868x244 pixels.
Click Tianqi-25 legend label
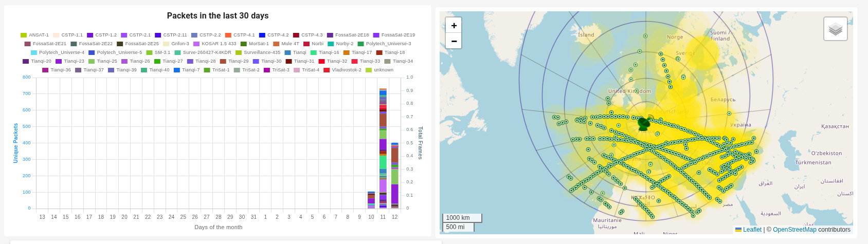pyautogui.click(x=107, y=61)
